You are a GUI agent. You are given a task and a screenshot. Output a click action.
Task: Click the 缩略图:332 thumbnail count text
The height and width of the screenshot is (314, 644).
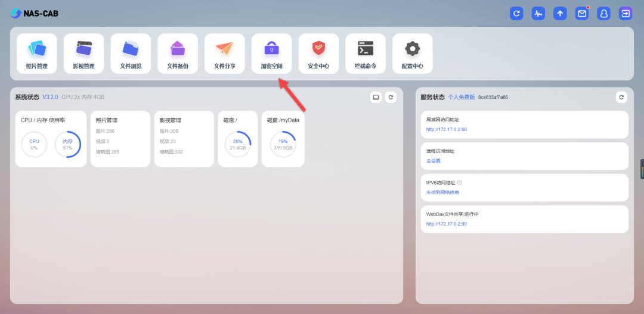click(x=171, y=152)
